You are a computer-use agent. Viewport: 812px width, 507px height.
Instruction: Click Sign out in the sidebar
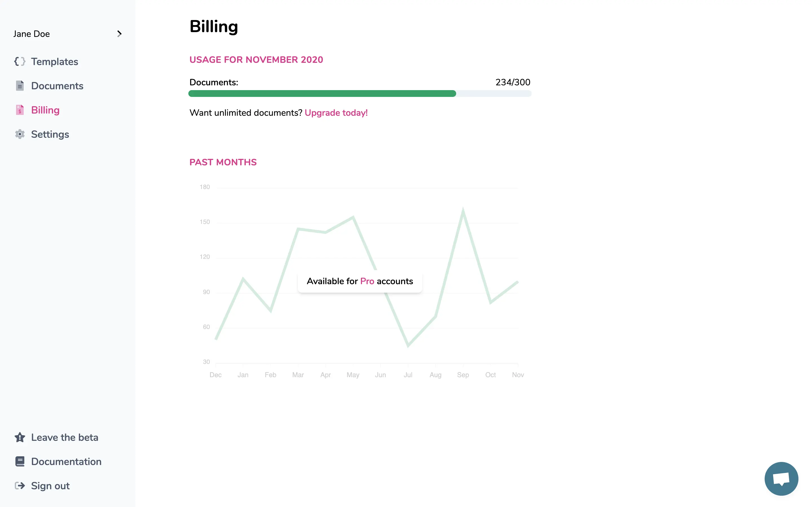[x=50, y=486]
